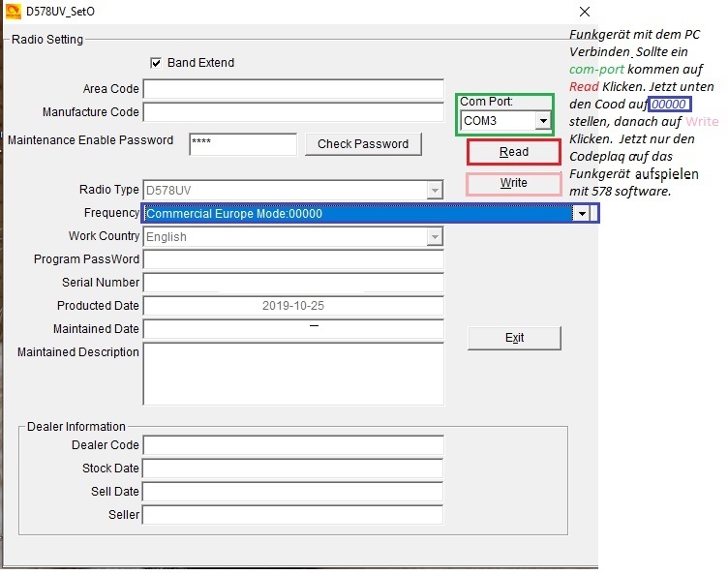This screenshot has height=575, width=728.
Task: Expand the Frequency mode dropdown
Action: click(x=581, y=214)
